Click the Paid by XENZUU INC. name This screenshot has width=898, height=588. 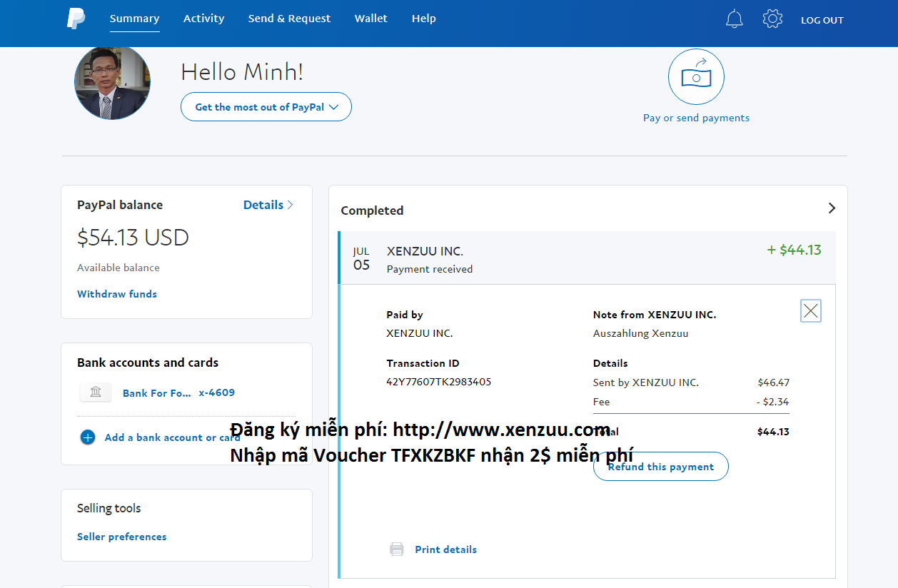coord(420,333)
